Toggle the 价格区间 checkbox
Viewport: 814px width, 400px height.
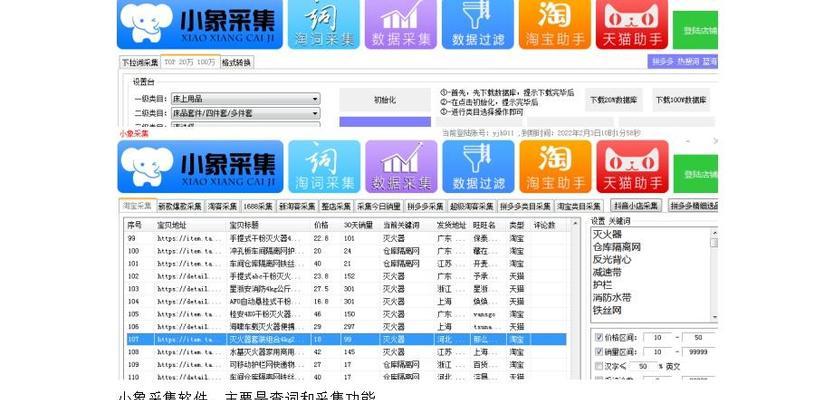[x=599, y=338]
